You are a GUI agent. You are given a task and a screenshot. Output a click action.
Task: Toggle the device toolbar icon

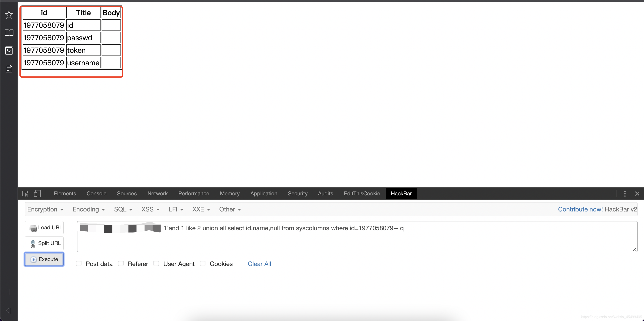37,194
